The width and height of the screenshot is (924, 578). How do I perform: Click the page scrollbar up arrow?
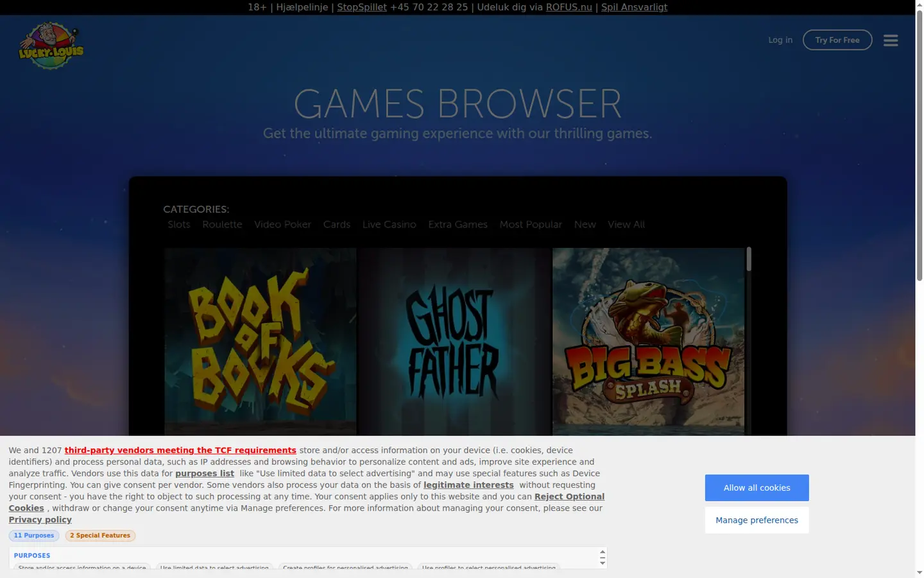(x=920, y=5)
